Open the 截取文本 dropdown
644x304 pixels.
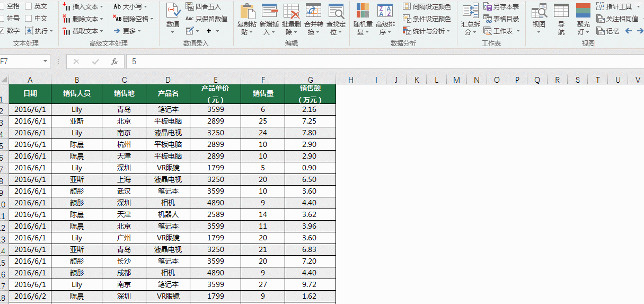point(83,31)
